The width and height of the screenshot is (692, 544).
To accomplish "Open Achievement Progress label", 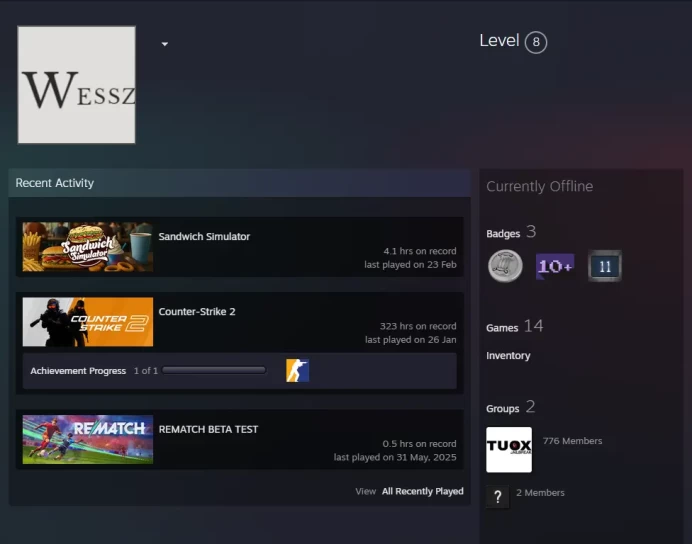I will click(78, 371).
